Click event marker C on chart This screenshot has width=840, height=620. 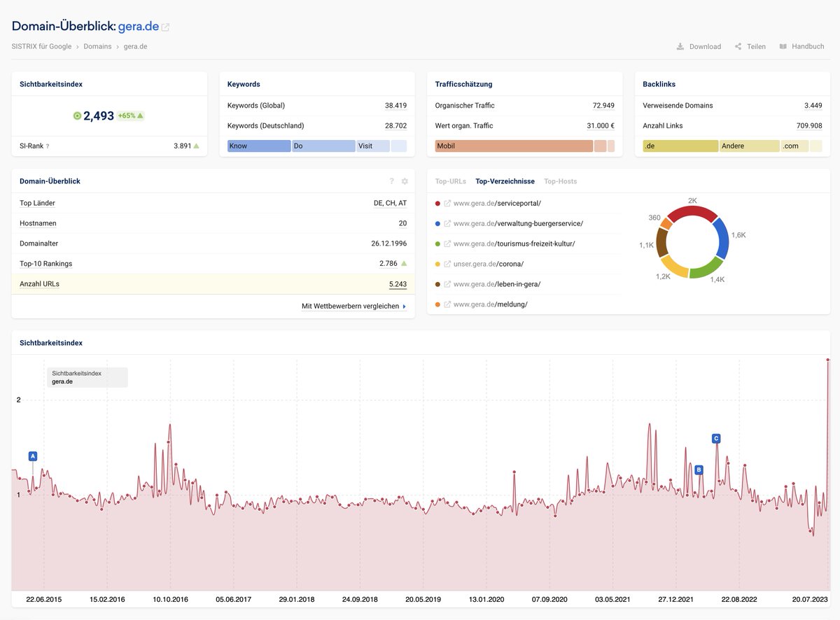tap(716, 439)
